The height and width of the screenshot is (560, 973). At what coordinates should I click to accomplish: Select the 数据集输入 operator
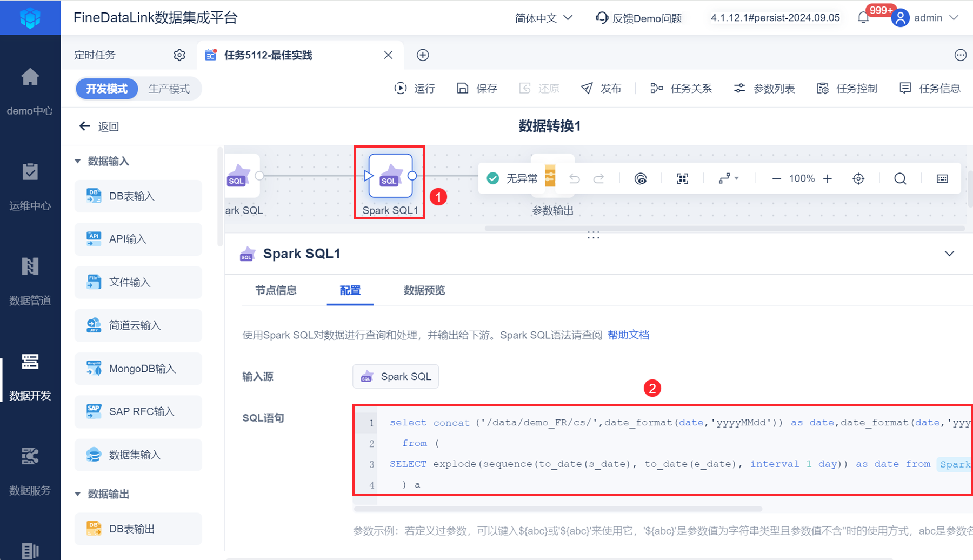pyautogui.click(x=138, y=455)
